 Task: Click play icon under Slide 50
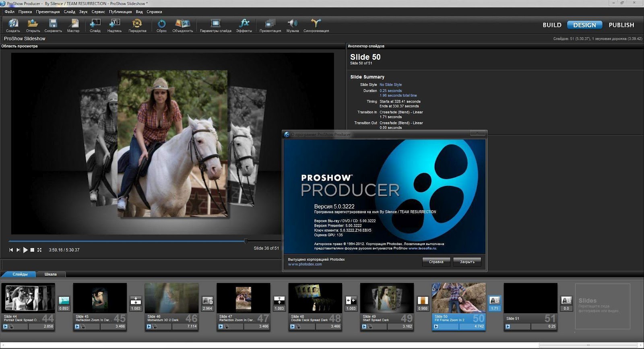tap(436, 326)
